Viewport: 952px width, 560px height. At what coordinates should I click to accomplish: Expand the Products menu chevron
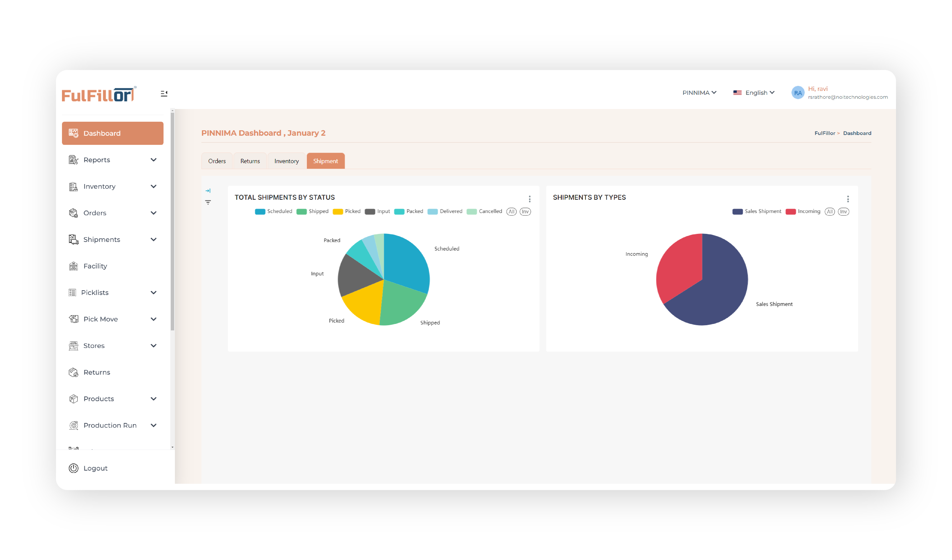153,399
